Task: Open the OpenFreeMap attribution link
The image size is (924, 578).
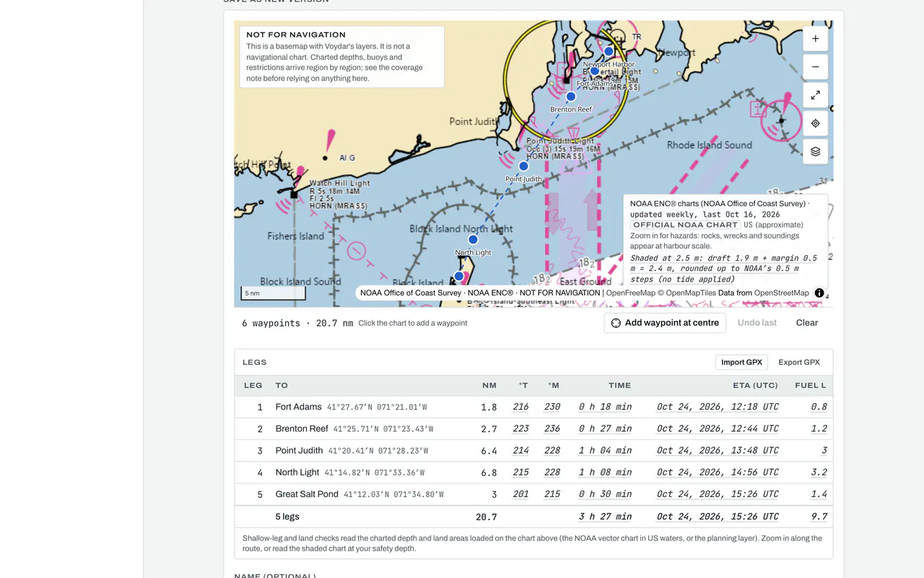Action: point(632,293)
